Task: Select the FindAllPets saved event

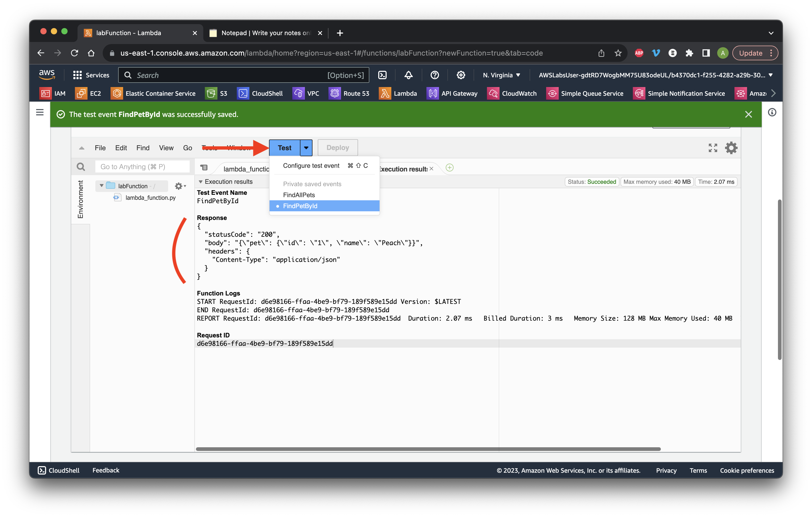Action: tap(324, 195)
